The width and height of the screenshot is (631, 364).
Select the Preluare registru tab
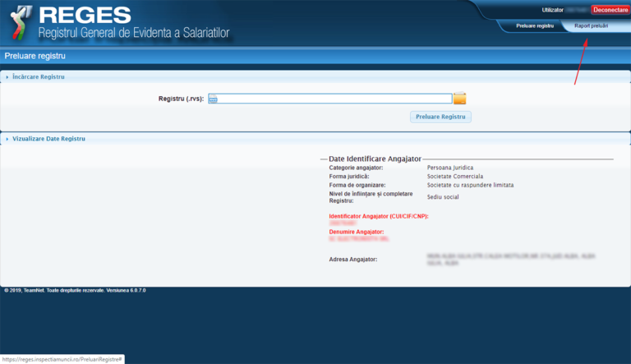coord(535,26)
